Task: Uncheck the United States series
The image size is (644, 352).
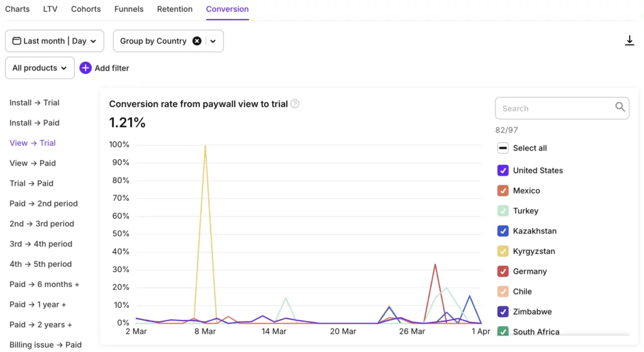Action: click(502, 170)
